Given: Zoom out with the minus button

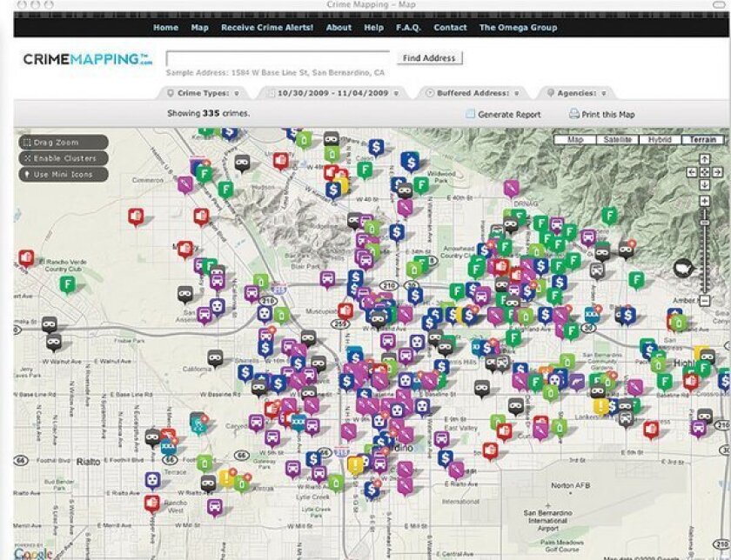Looking at the screenshot, I should (704, 301).
